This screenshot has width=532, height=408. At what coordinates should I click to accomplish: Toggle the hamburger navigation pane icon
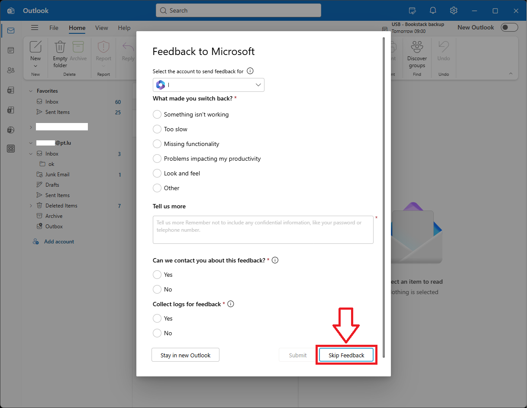coord(35,28)
